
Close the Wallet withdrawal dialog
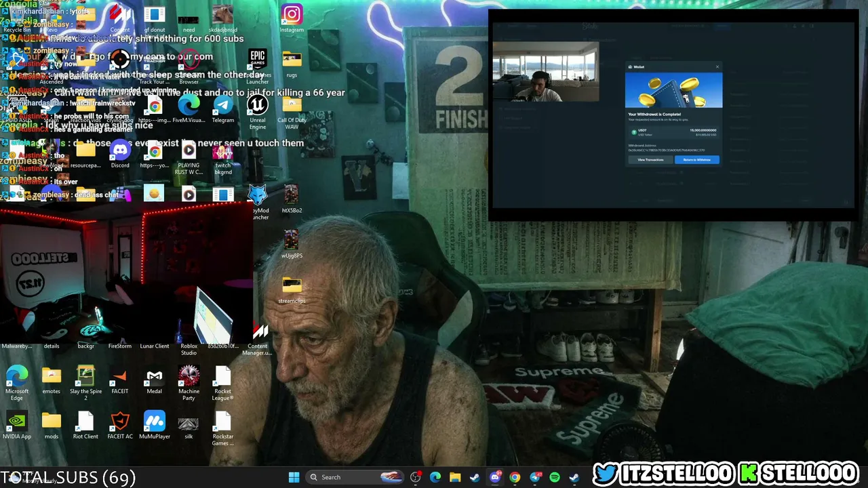pyautogui.click(x=717, y=67)
